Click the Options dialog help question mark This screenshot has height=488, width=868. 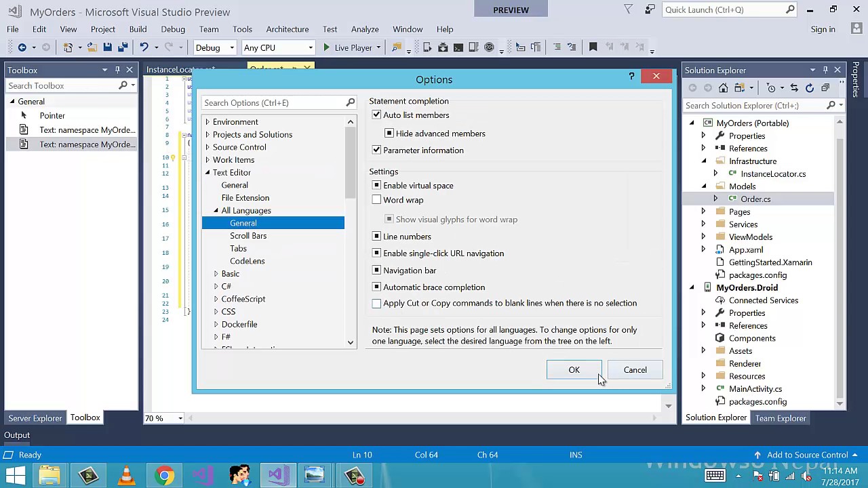coord(631,77)
